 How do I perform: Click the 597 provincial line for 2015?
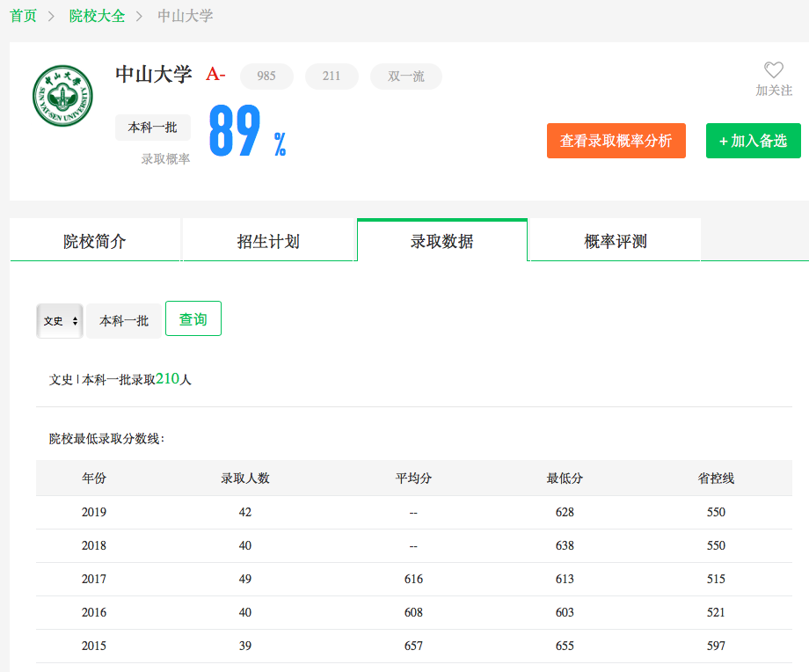tap(716, 646)
